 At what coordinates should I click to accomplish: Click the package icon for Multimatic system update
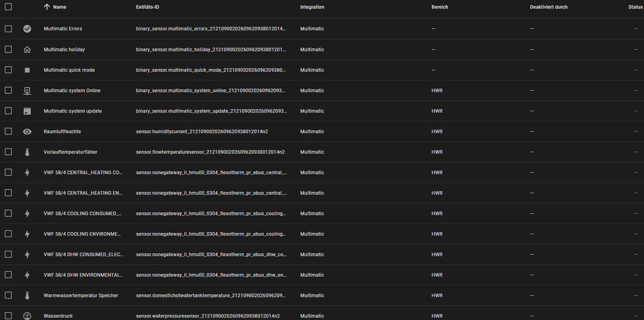click(27, 111)
